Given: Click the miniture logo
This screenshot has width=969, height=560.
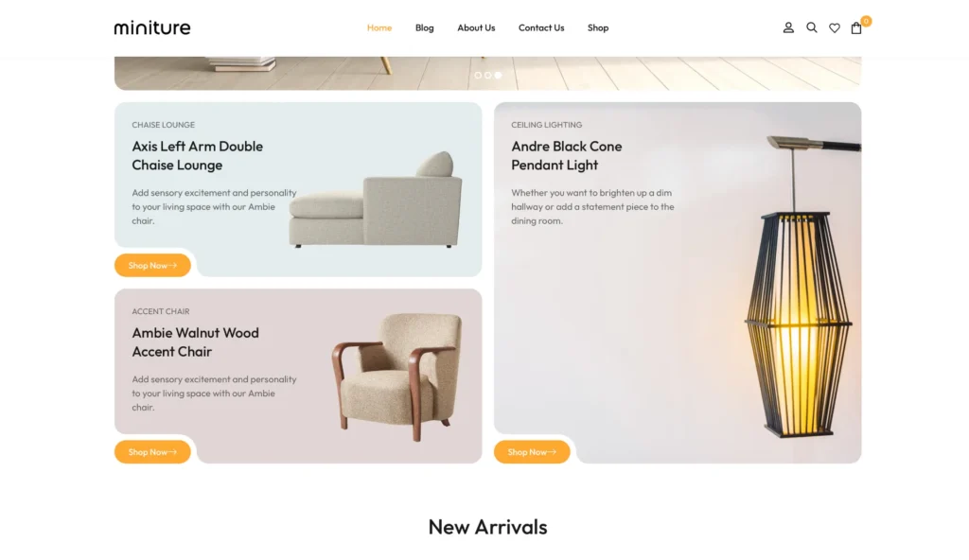Looking at the screenshot, I should click(152, 27).
